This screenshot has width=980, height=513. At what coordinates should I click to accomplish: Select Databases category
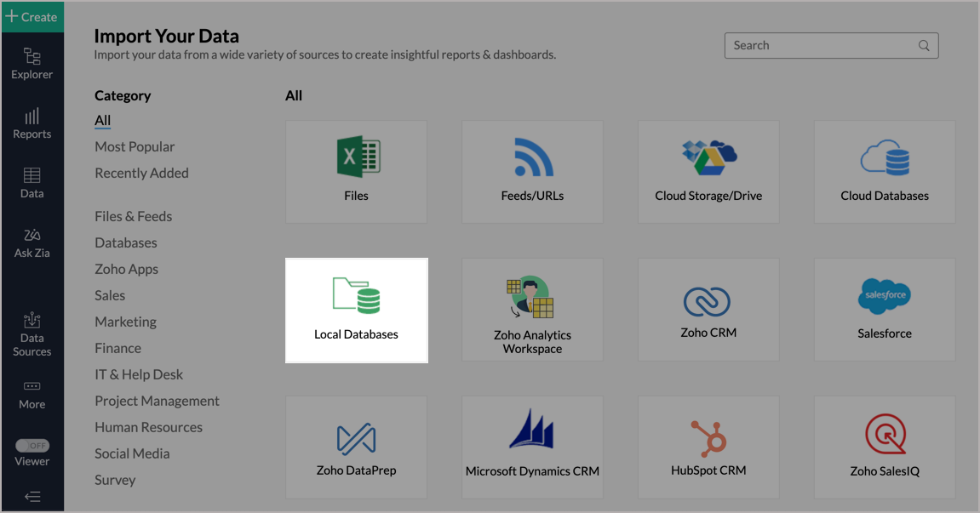126,242
